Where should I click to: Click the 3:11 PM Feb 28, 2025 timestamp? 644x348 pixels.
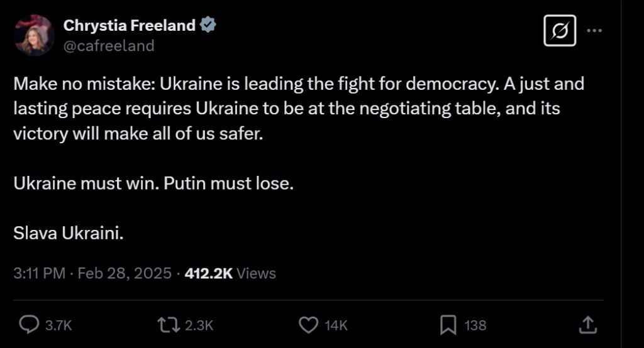coord(92,273)
